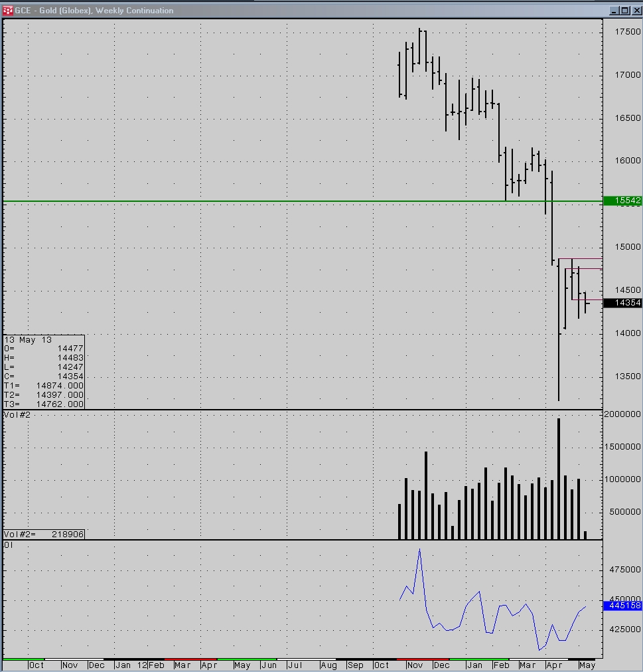This screenshot has width=643, height=672.
Task: Click the 16500 price axis label
Action: pos(628,118)
